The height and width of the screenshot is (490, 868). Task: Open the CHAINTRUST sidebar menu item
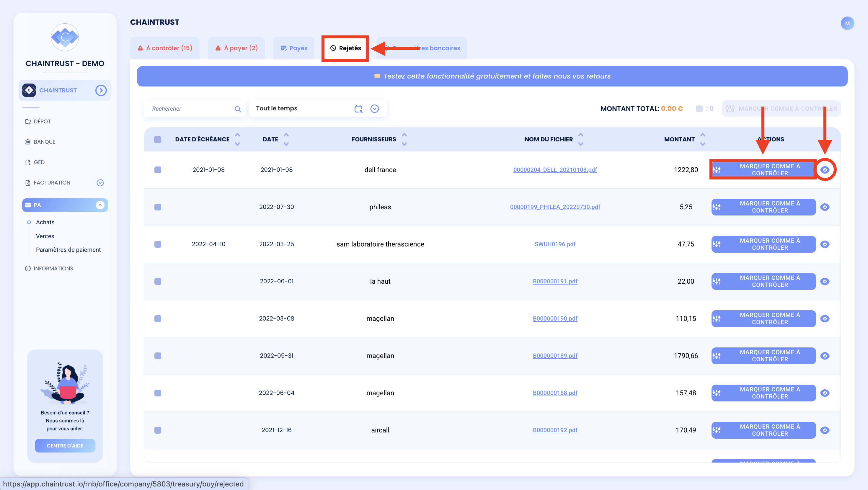pos(65,90)
